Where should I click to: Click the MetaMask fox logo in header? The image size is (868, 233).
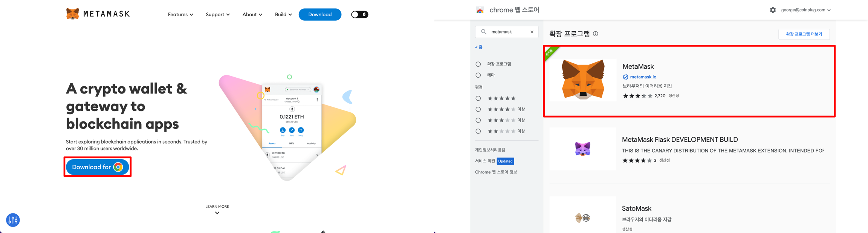72,14
